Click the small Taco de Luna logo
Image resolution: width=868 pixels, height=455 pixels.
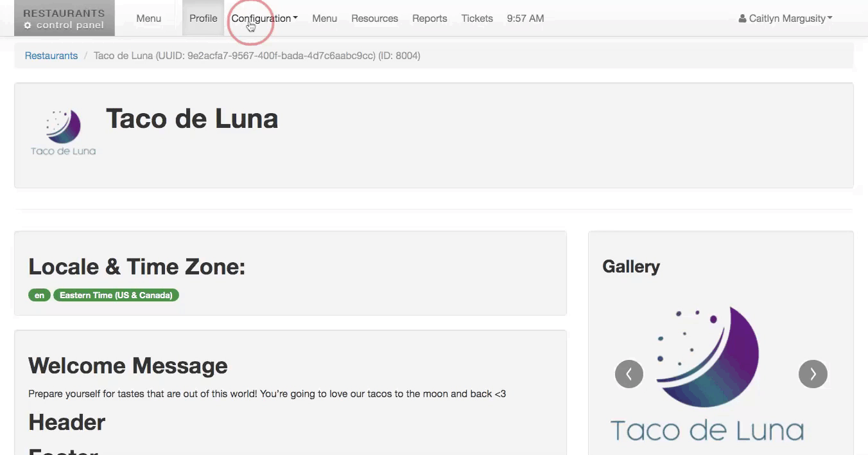point(63,132)
